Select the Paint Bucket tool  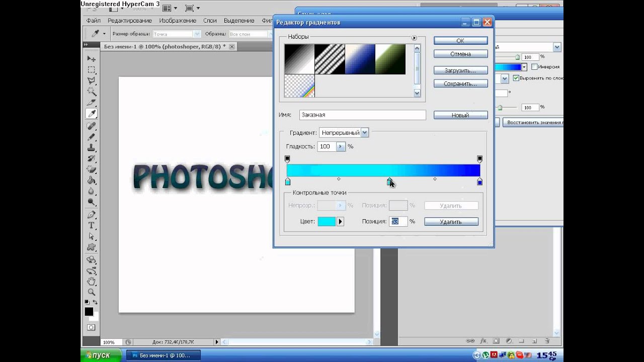pyautogui.click(x=91, y=180)
